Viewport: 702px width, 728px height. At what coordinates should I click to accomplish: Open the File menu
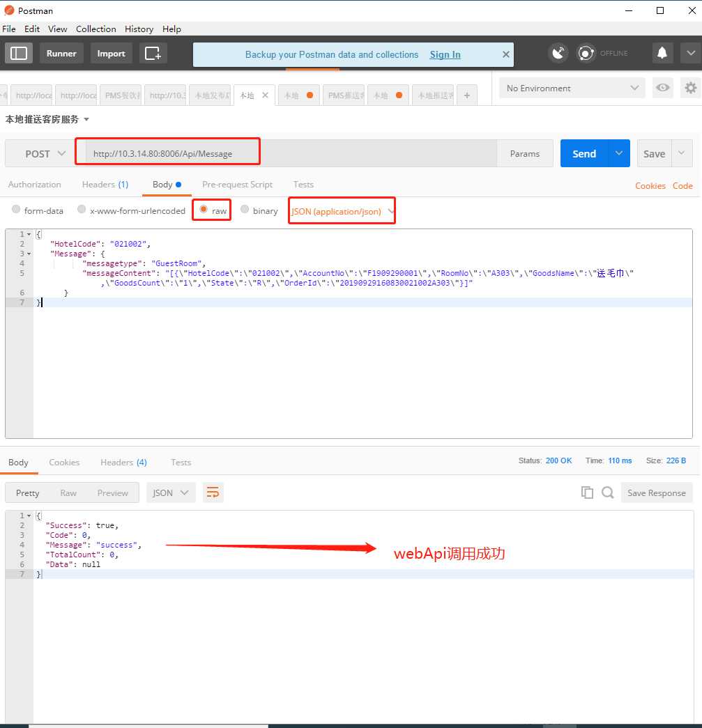click(9, 29)
